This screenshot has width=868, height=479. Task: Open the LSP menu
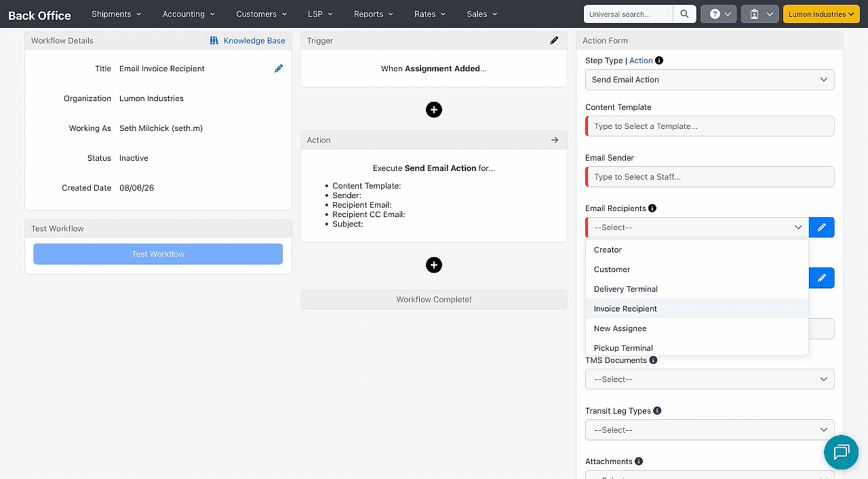tap(321, 14)
